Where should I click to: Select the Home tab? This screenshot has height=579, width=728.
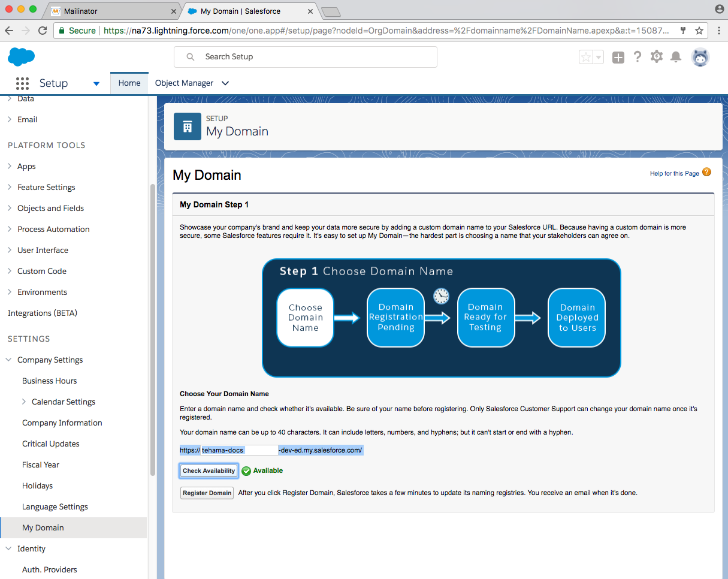click(129, 83)
